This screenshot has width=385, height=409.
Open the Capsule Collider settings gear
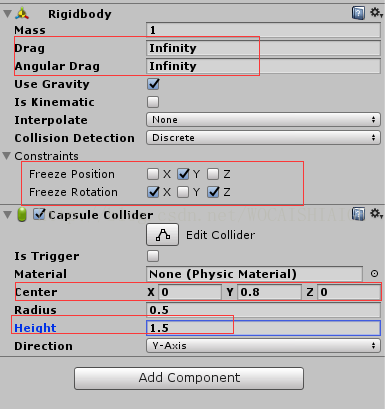[x=376, y=214]
